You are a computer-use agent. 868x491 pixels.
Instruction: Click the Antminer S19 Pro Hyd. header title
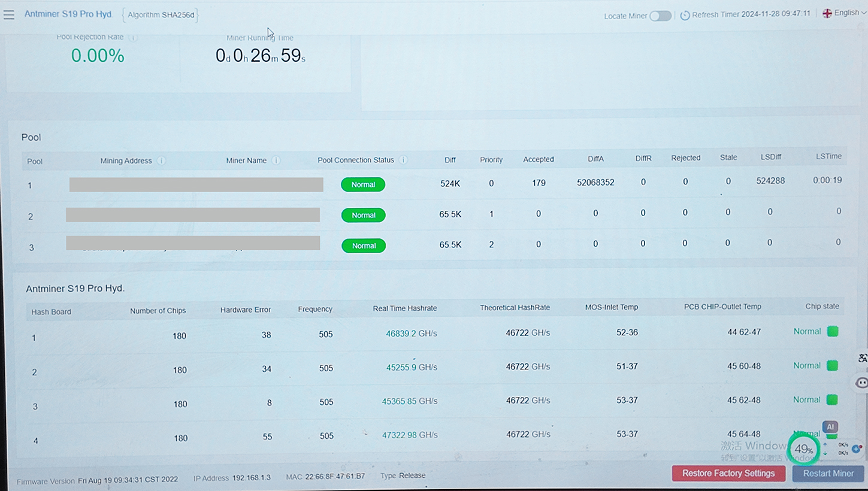click(x=68, y=14)
